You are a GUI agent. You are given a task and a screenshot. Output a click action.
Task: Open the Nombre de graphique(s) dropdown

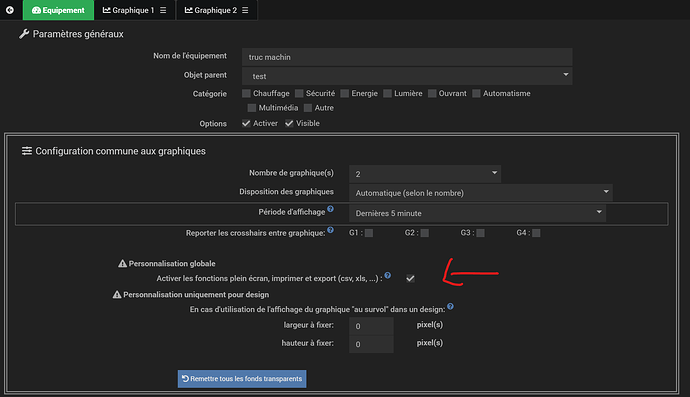(425, 174)
